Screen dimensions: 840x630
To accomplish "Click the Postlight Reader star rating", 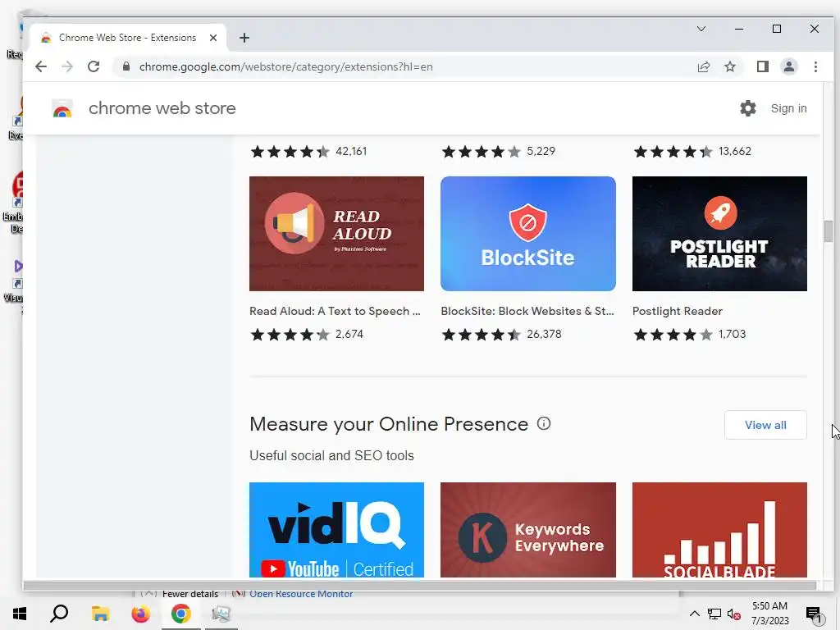I will click(x=673, y=335).
